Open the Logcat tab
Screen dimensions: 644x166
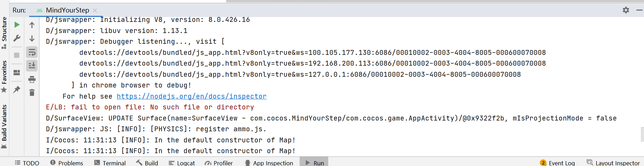click(182, 163)
